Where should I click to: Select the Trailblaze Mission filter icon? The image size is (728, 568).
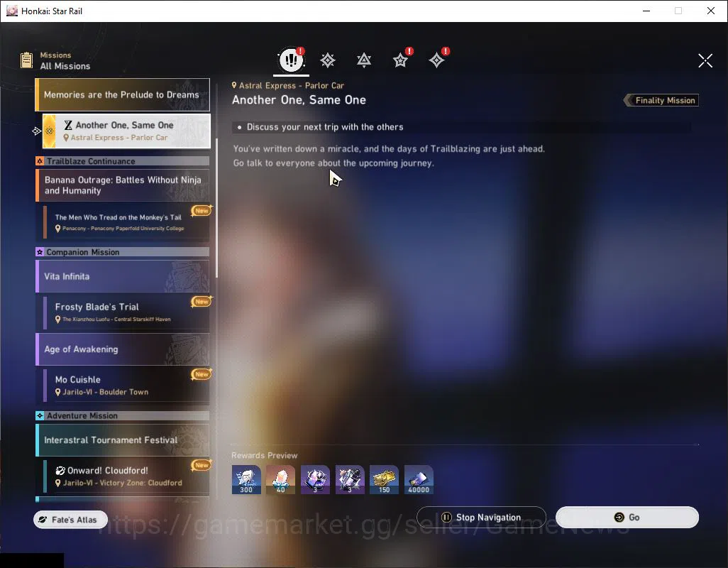pyautogui.click(x=328, y=60)
